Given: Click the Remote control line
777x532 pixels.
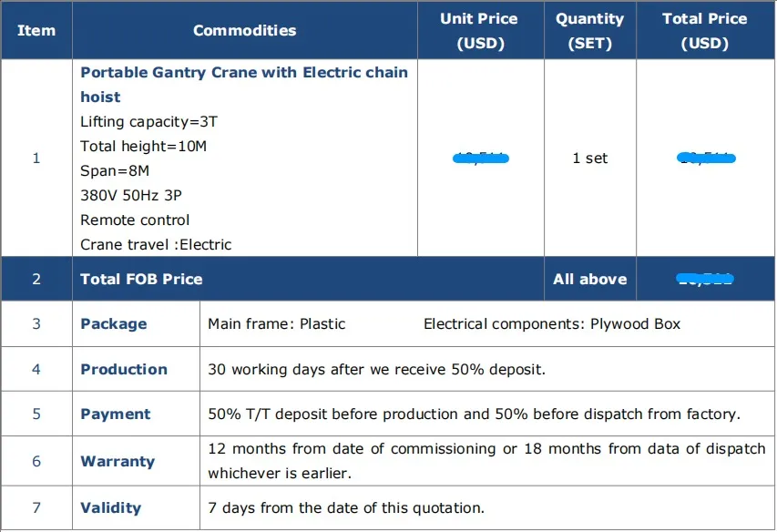Looking at the screenshot, I should [135, 220].
